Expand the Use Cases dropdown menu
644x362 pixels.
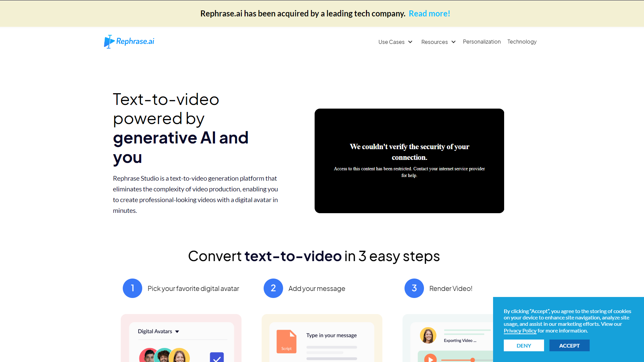point(395,42)
